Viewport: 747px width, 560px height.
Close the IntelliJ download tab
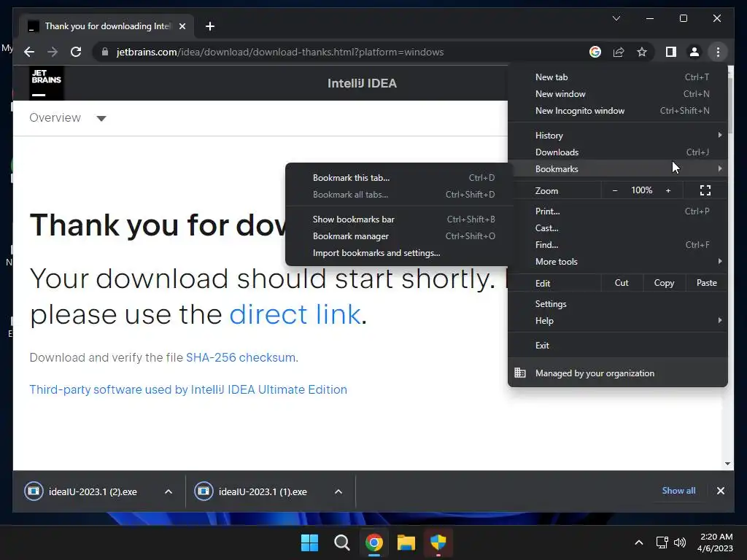pos(182,26)
